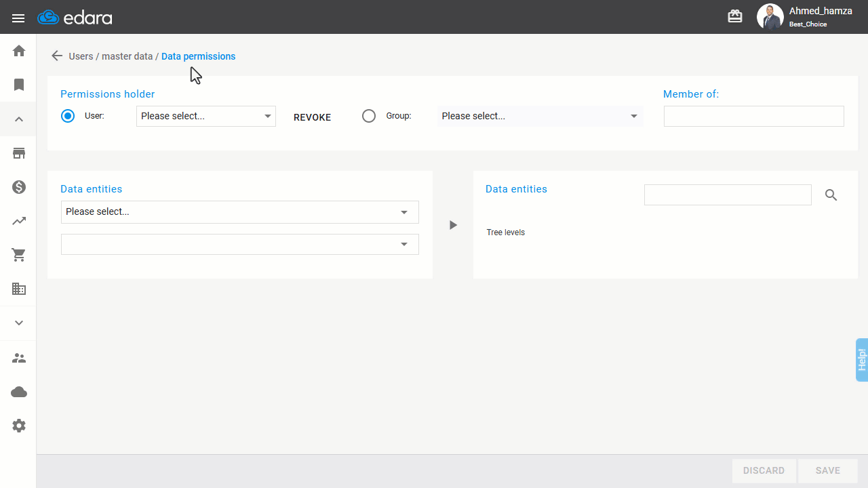The height and width of the screenshot is (488, 868).
Task: Open the trending chart sidebar icon
Action: coord(19,221)
